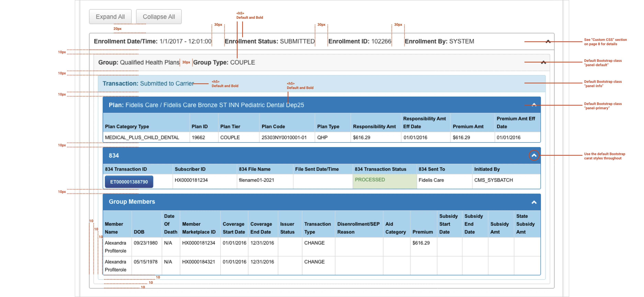
Task: Select Alexandra Profiterole's first member row
Action: click(116, 247)
